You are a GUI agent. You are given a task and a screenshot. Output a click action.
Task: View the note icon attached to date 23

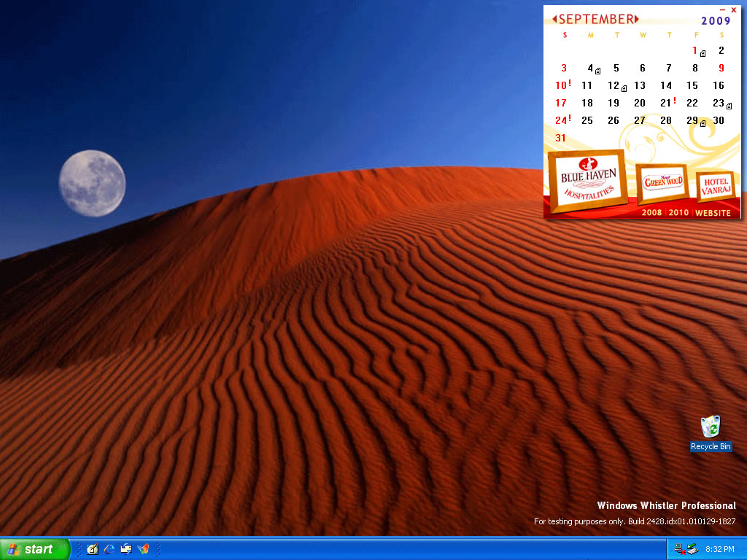point(729,106)
